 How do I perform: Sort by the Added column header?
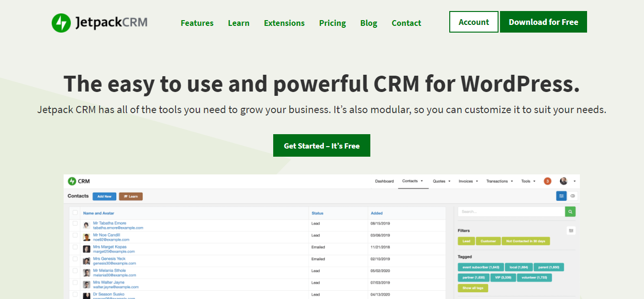(x=377, y=213)
